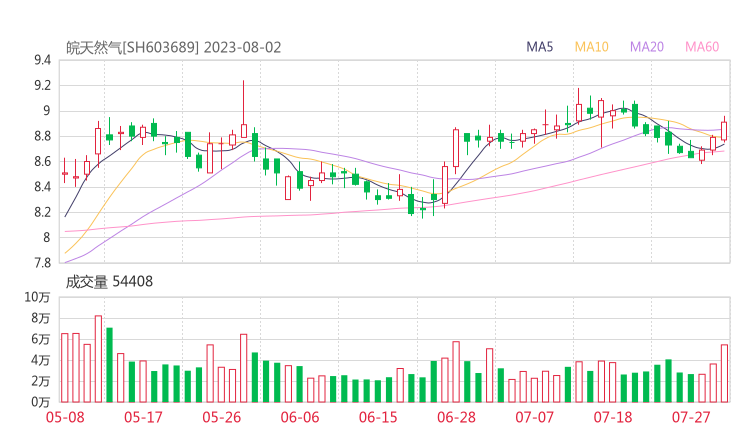Click the 8.8 price axis label
Image resolution: width=740 pixels, height=440 pixels.
click(x=42, y=136)
